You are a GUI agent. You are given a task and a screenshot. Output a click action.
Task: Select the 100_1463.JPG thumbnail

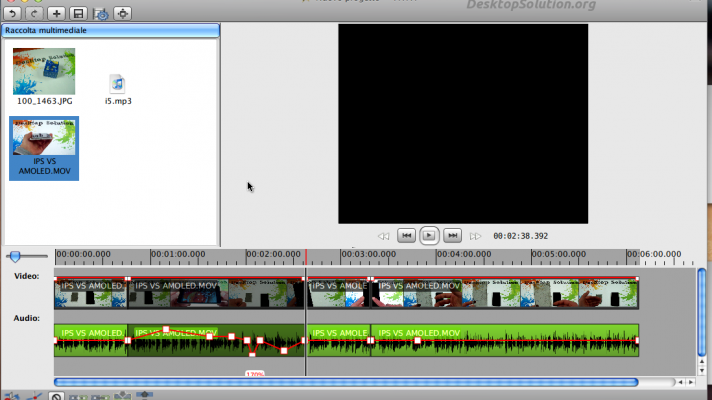tap(44, 72)
